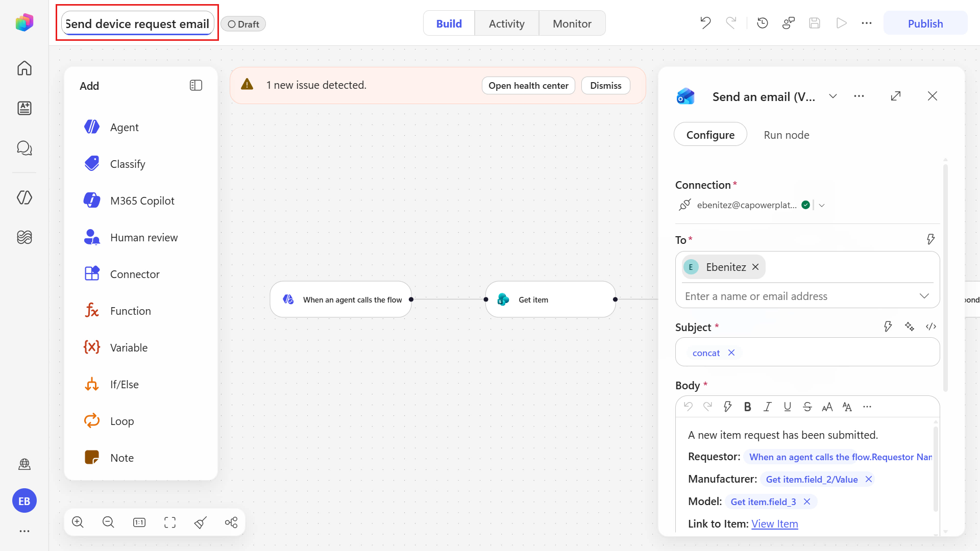
Task: Switch to the Build tab
Action: click(x=449, y=23)
